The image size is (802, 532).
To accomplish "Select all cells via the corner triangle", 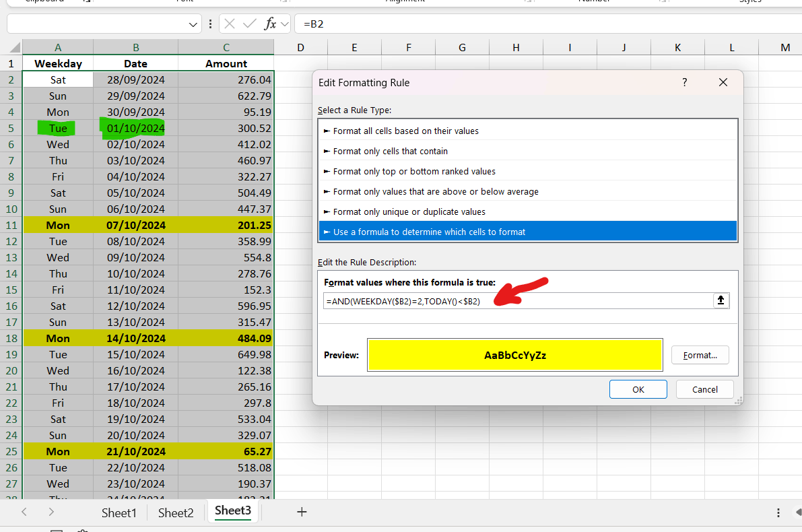I will coord(15,48).
